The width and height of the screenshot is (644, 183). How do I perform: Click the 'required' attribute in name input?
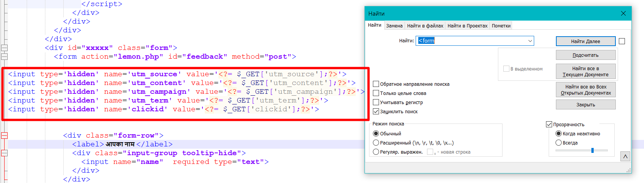click(191, 162)
